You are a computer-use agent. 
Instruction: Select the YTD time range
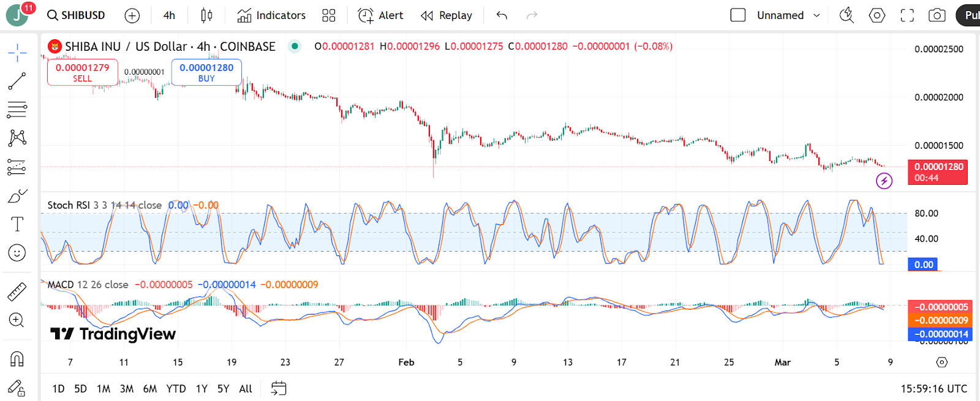[176, 389]
